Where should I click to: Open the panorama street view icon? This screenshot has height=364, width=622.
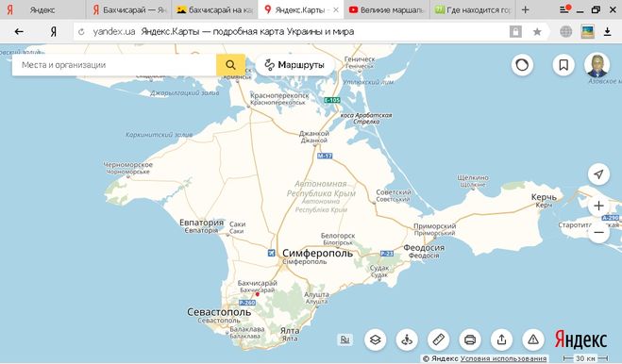pyautogui.click(x=407, y=339)
